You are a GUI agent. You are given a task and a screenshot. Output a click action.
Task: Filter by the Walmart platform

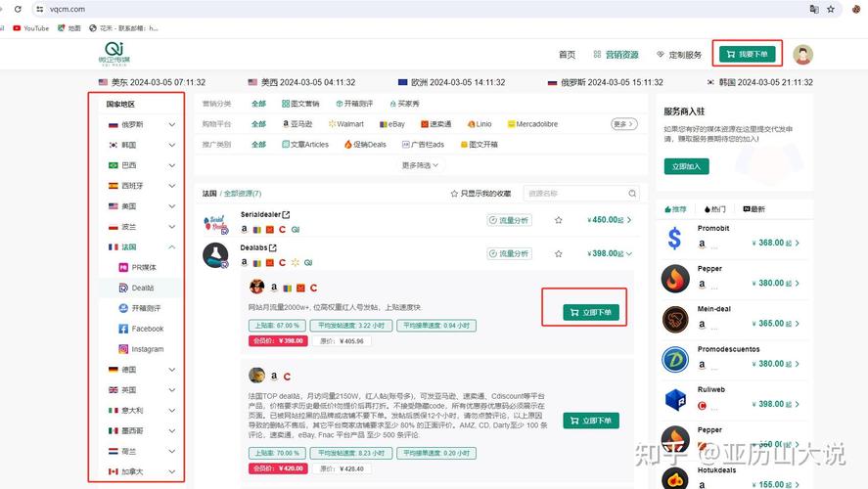(346, 124)
